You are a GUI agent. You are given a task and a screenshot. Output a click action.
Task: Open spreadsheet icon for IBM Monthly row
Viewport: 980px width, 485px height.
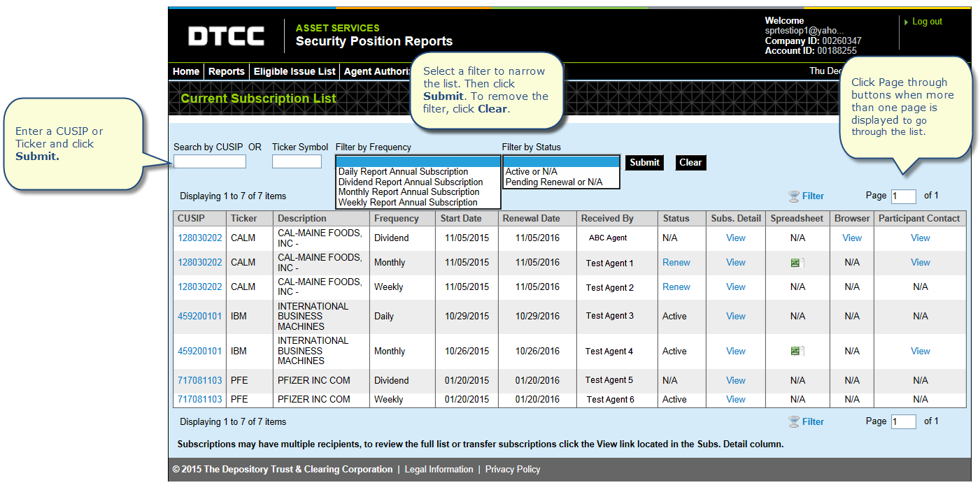point(797,352)
